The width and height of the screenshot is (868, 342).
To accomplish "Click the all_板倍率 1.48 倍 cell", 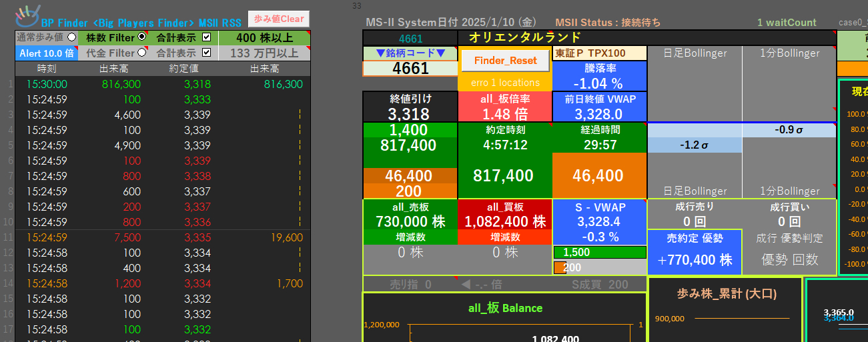I will click(x=505, y=107).
